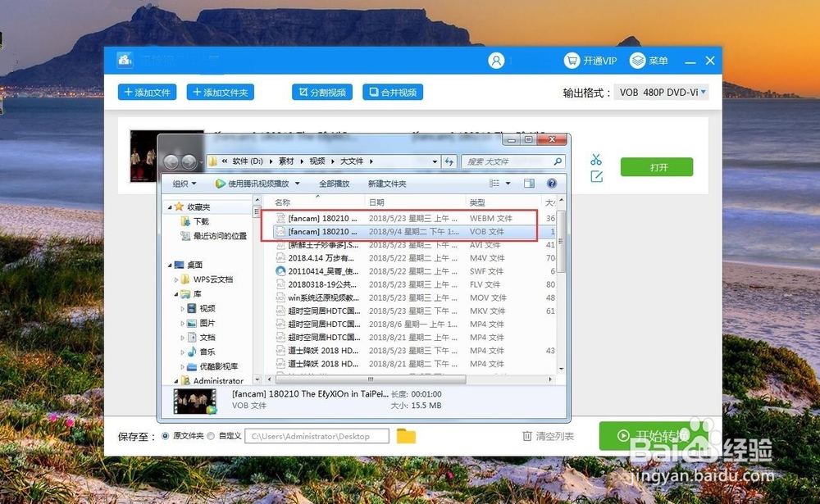Select the scissors trim icon
The image size is (820, 504).
click(x=596, y=159)
